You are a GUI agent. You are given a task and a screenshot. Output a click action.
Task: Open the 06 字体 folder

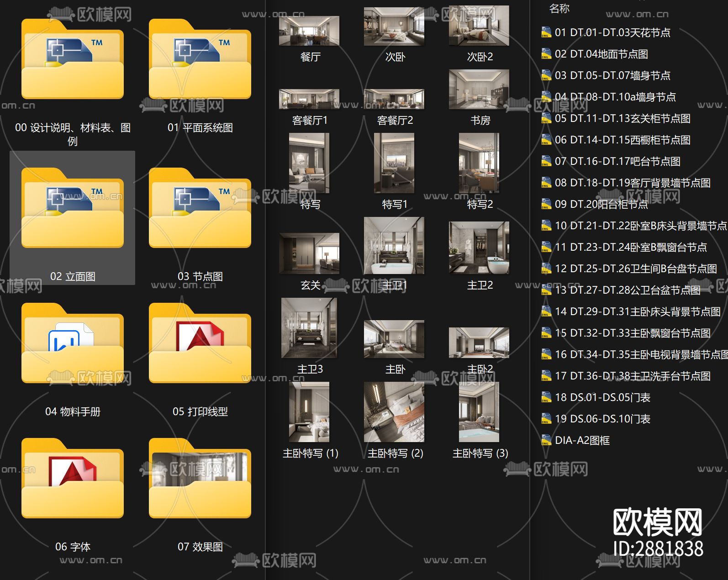(73, 479)
